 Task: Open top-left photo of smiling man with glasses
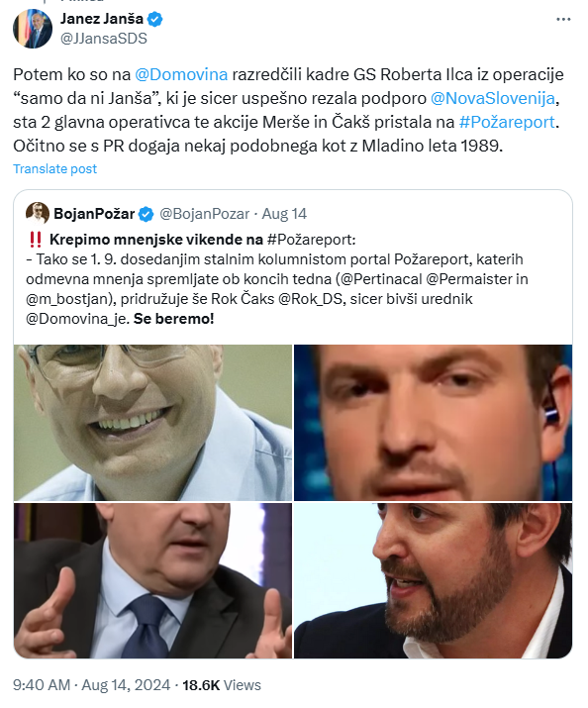point(153,423)
